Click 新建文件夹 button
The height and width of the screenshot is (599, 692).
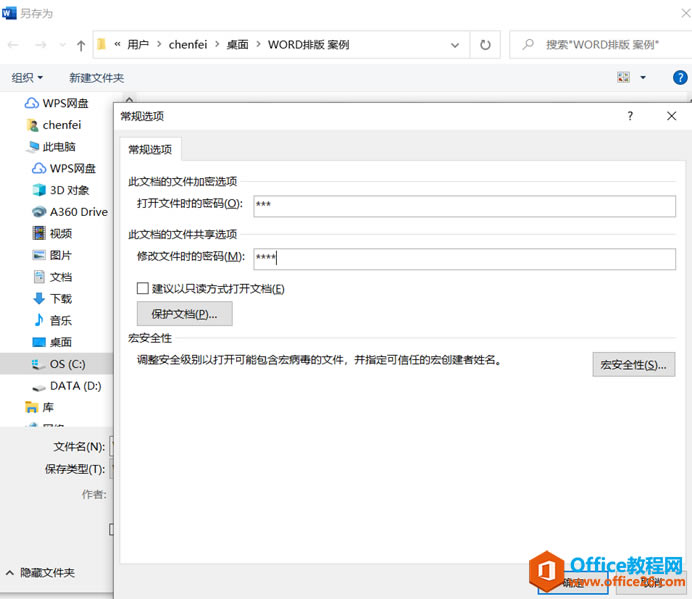pyautogui.click(x=96, y=78)
